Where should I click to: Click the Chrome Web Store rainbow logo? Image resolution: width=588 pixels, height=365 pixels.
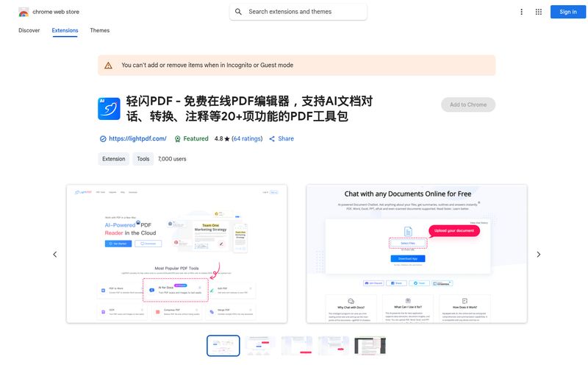click(24, 13)
